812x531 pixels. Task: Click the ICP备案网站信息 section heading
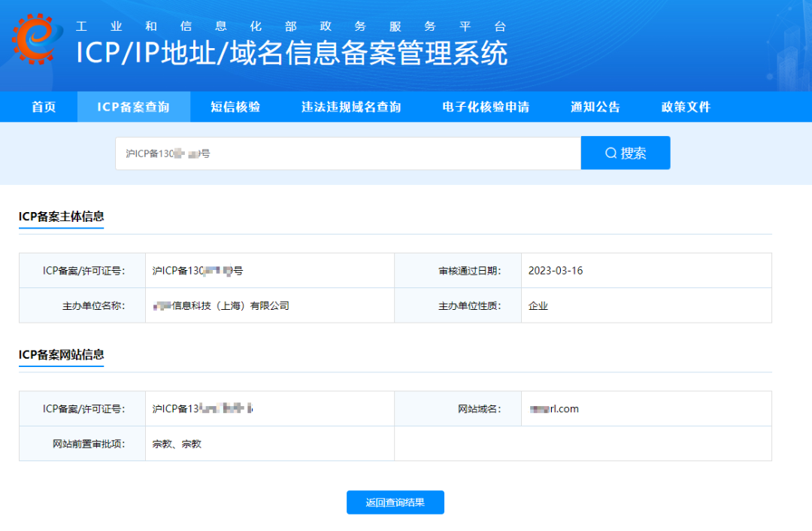[x=61, y=350]
